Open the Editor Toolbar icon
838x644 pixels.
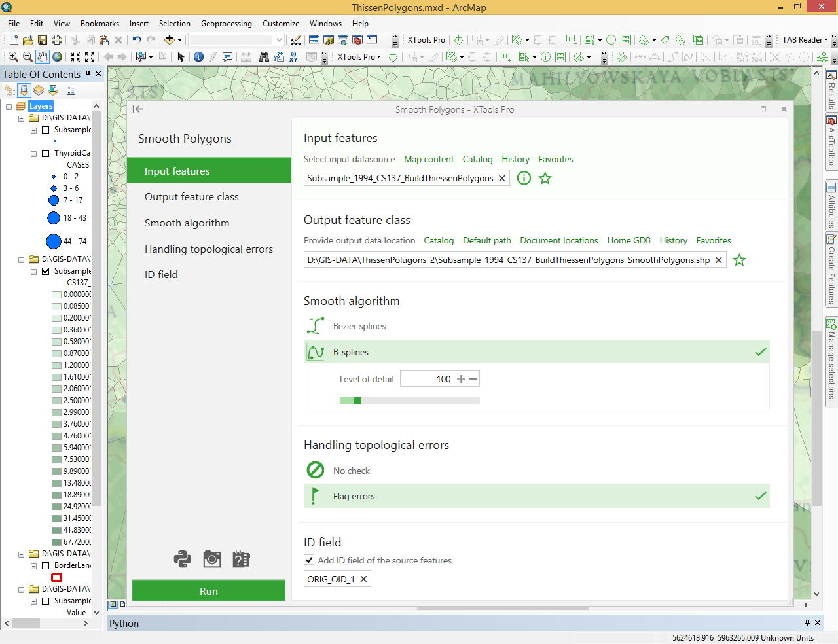tap(295, 40)
